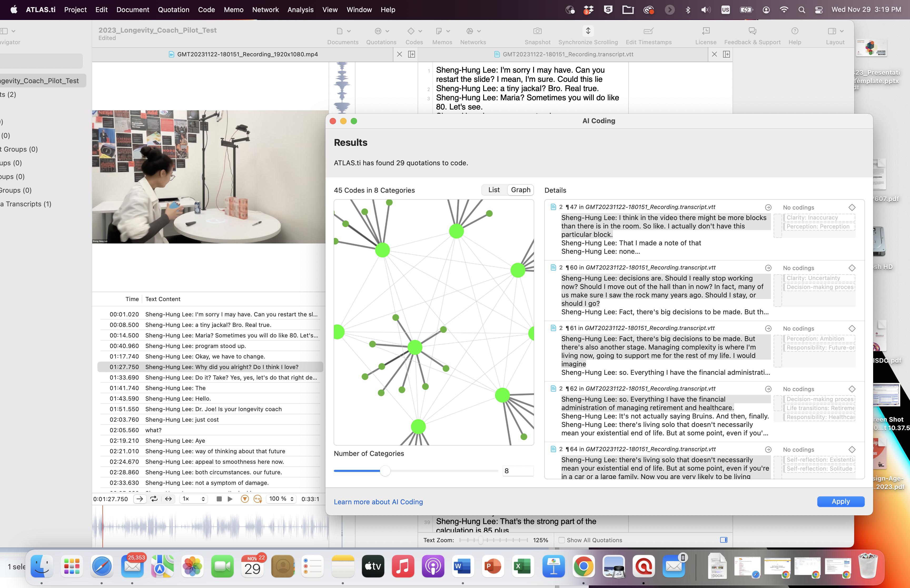Open the 100 % zoom dropdown
910x588 pixels.
281,499
